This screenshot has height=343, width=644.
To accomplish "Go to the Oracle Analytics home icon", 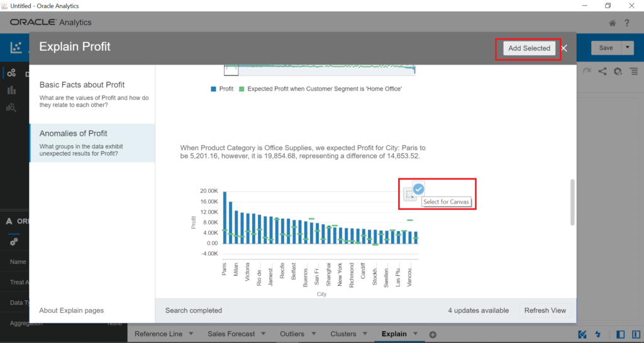I will tap(612, 23).
